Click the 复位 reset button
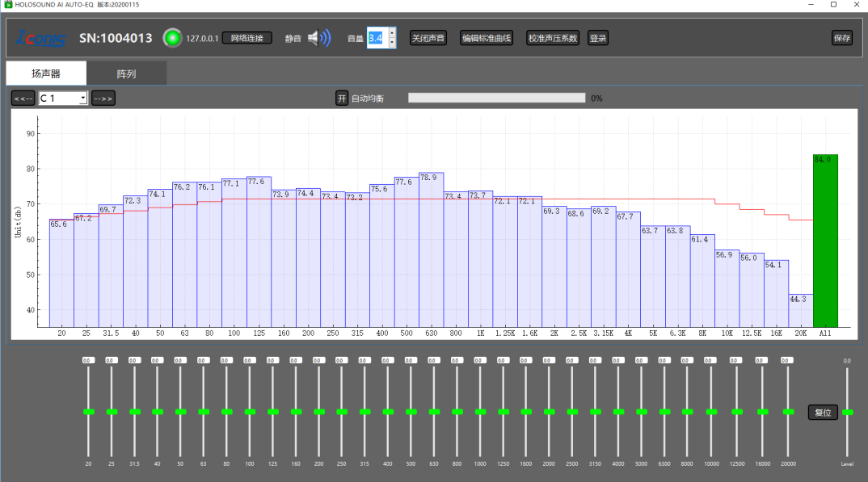The height and width of the screenshot is (482, 868). 823,413
